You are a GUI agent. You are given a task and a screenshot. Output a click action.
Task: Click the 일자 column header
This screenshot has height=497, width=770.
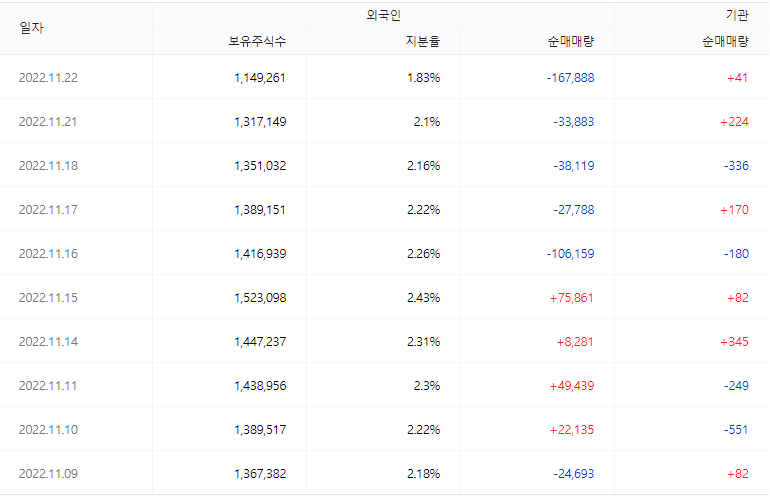[x=31, y=28]
